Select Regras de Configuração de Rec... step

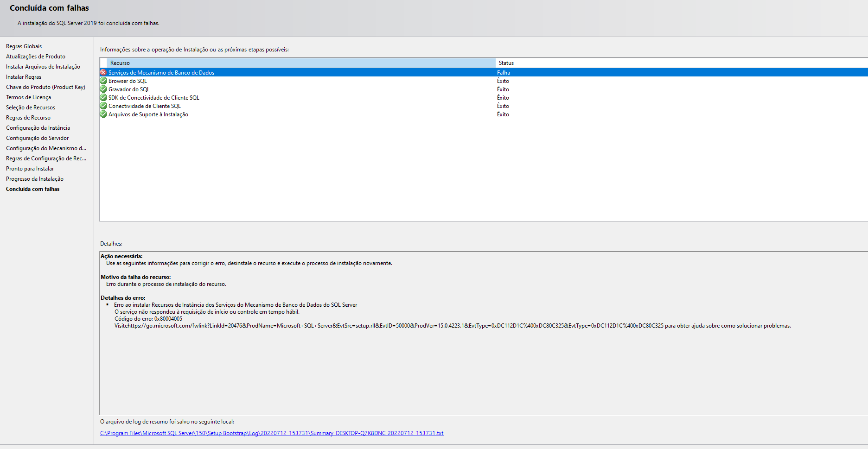click(46, 158)
